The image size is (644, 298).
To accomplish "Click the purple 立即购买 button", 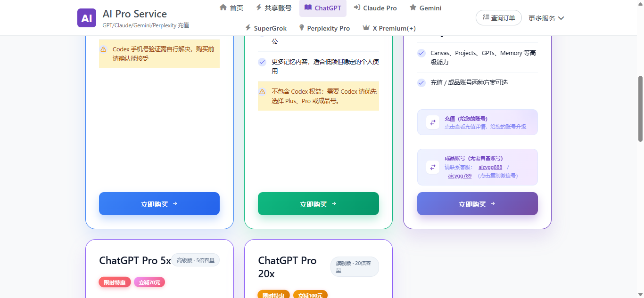I will pos(478,203).
